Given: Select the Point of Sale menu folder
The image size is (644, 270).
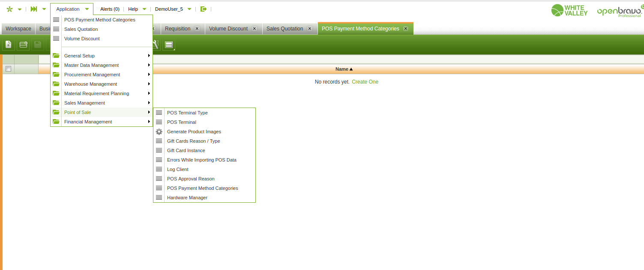Looking at the screenshot, I should [x=102, y=112].
